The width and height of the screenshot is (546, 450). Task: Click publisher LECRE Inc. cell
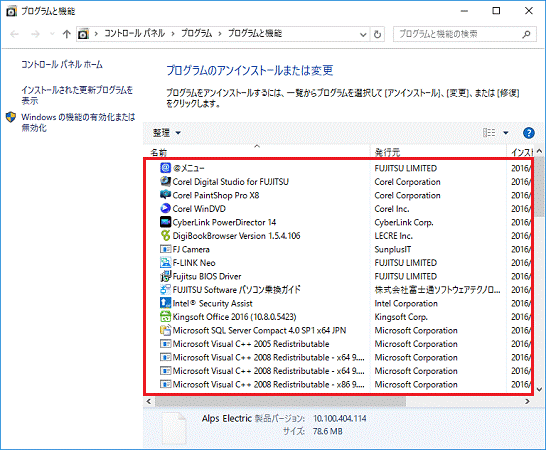pos(393,236)
